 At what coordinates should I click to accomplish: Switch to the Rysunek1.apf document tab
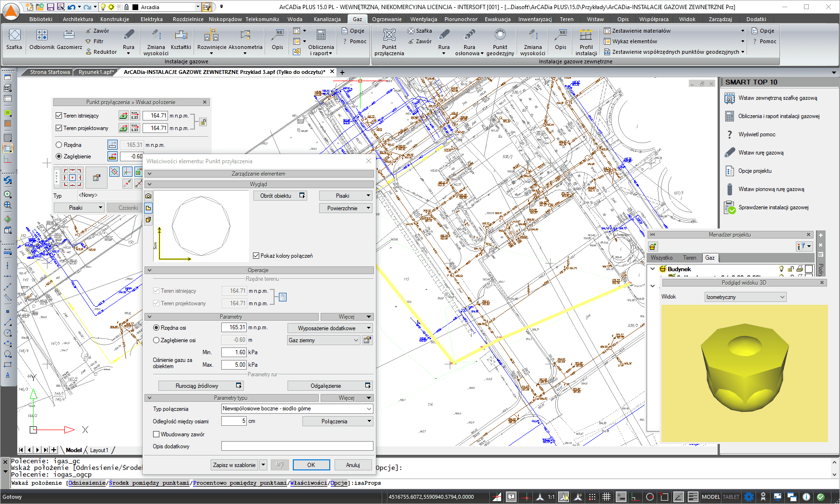[x=96, y=72]
